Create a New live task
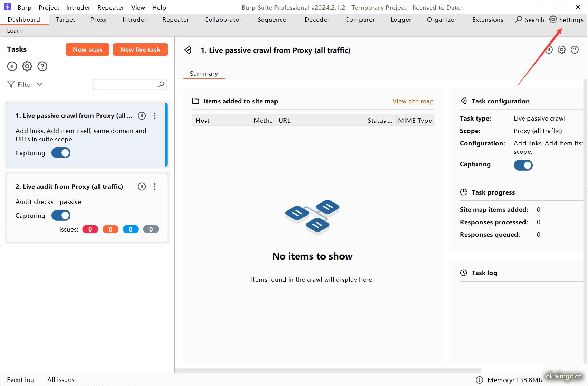 140,49
